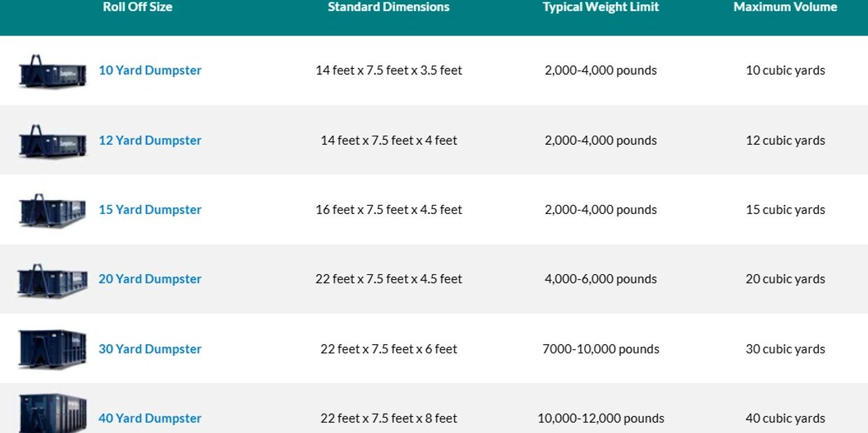Viewport: 868px width, 433px height.
Task: Click the 15 yard dumpster image
Action: (x=52, y=211)
